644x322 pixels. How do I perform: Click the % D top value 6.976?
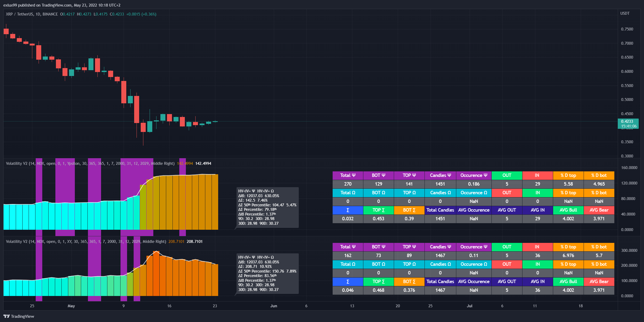click(x=568, y=255)
